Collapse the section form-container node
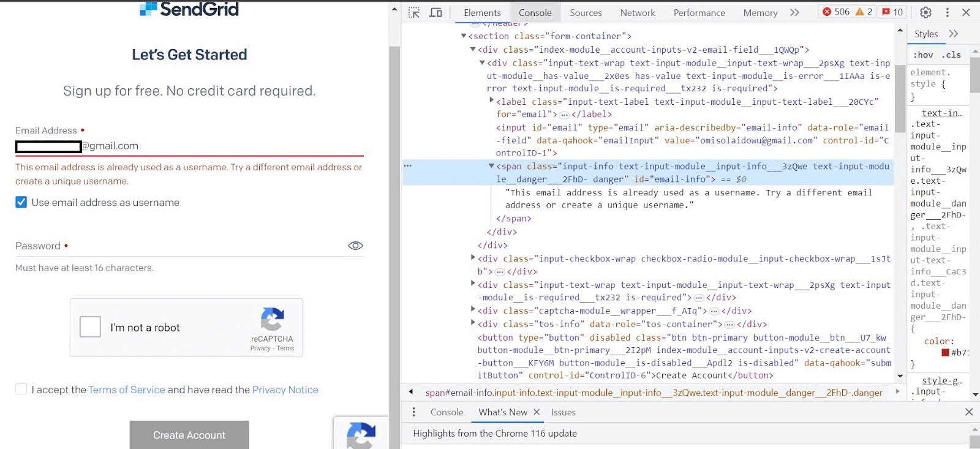Viewport: 980px width, 449px height. (x=464, y=36)
